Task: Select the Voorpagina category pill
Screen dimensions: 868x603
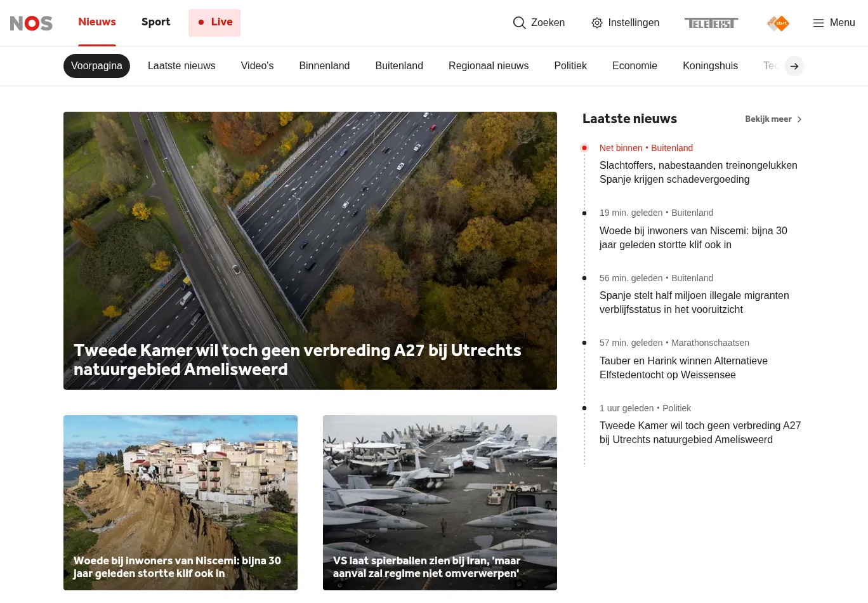Action: click(x=96, y=66)
